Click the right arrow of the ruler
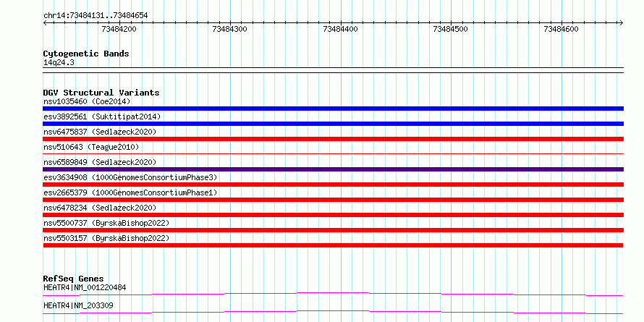644x322 pixels. pos(621,23)
